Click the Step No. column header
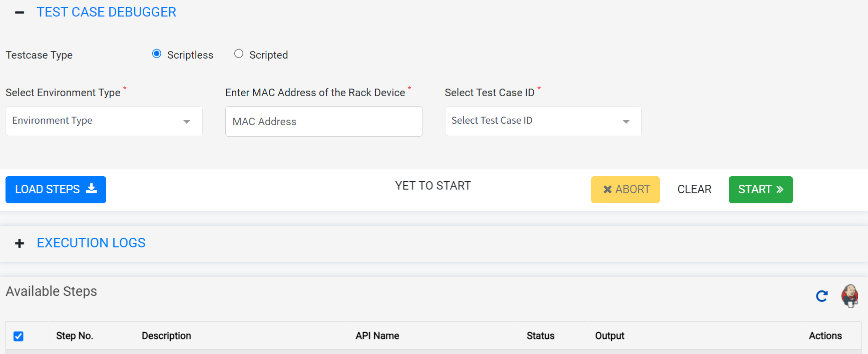 coord(75,336)
